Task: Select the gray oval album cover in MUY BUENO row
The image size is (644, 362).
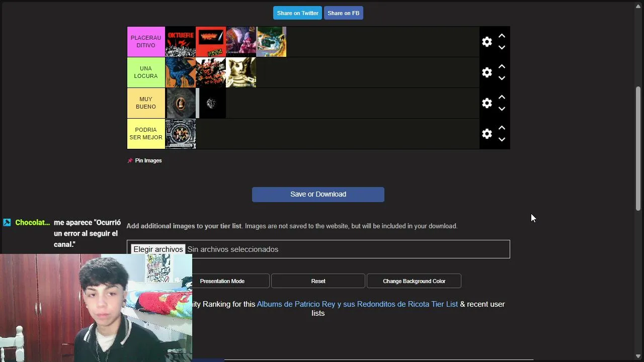Action: pyautogui.click(x=181, y=103)
